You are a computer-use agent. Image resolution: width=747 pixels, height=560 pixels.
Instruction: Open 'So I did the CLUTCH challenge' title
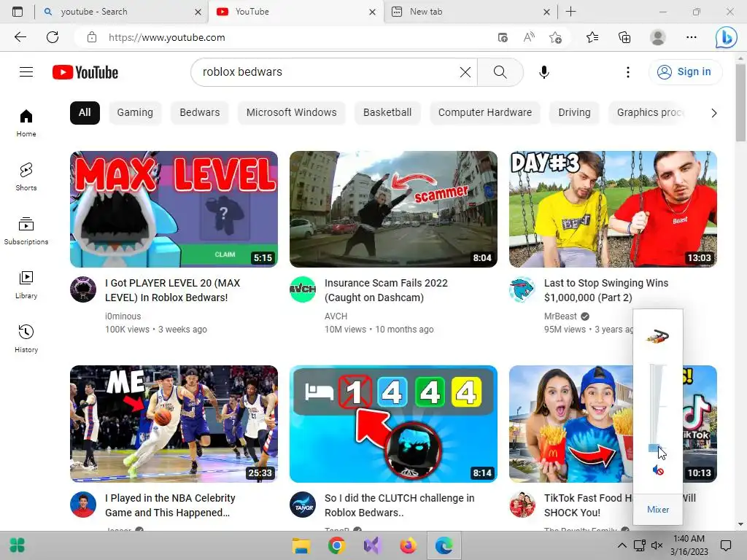[399, 505]
